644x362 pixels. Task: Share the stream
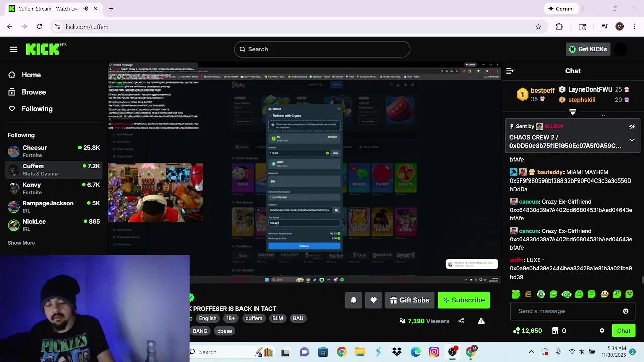pos(461,321)
